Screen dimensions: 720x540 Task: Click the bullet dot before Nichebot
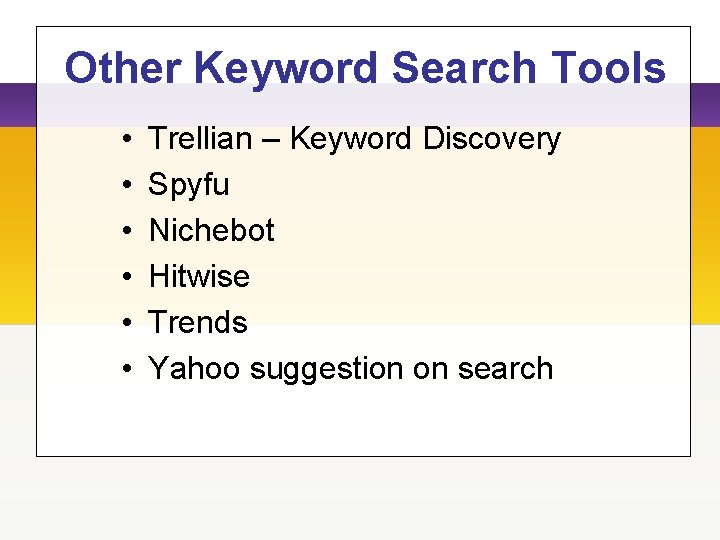pos(127,231)
